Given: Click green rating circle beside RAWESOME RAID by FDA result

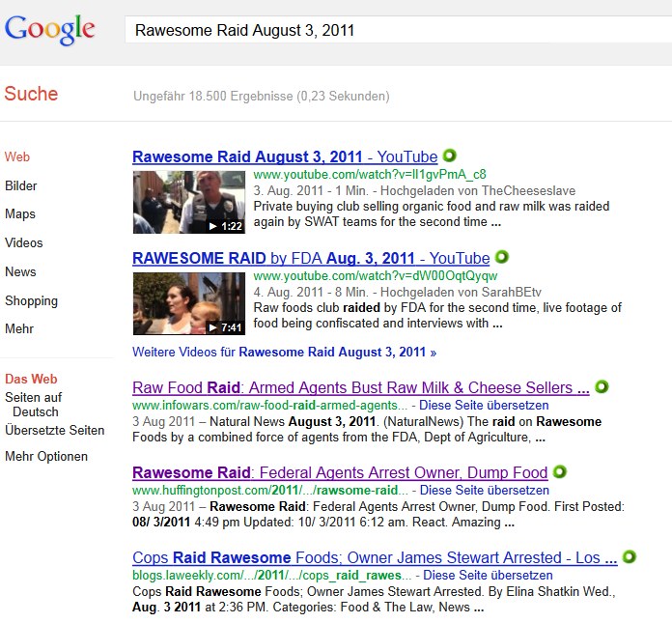Looking at the screenshot, I should point(502,257).
